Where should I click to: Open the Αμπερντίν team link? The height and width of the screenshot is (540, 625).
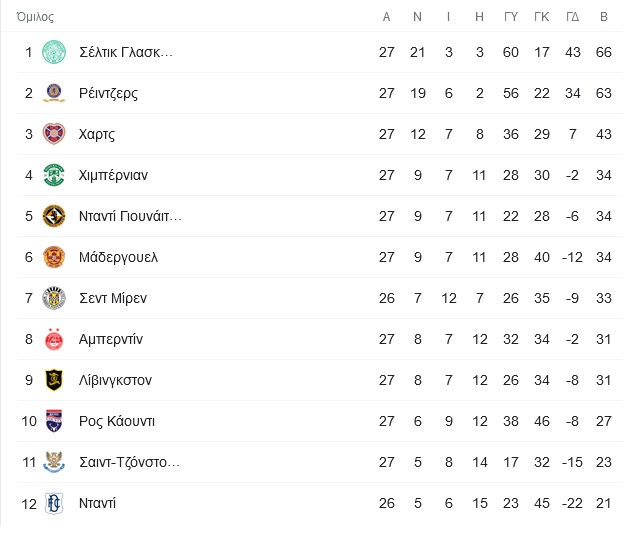click(x=111, y=340)
